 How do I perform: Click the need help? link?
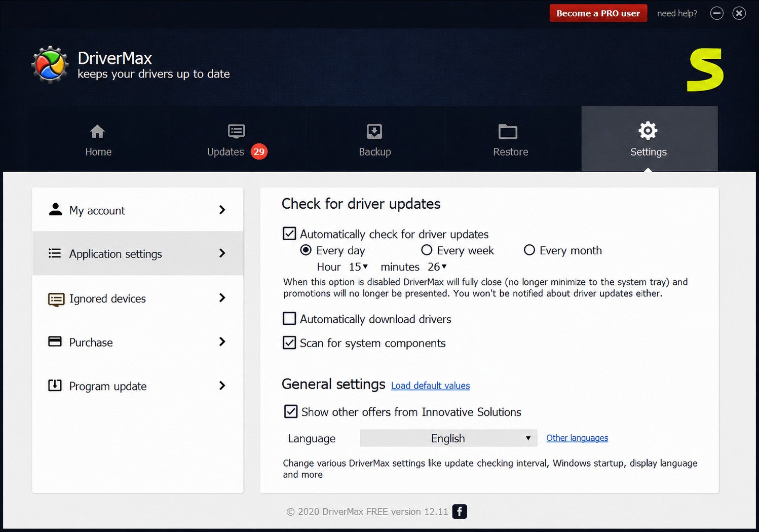pyautogui.click(x=677, y=13)
